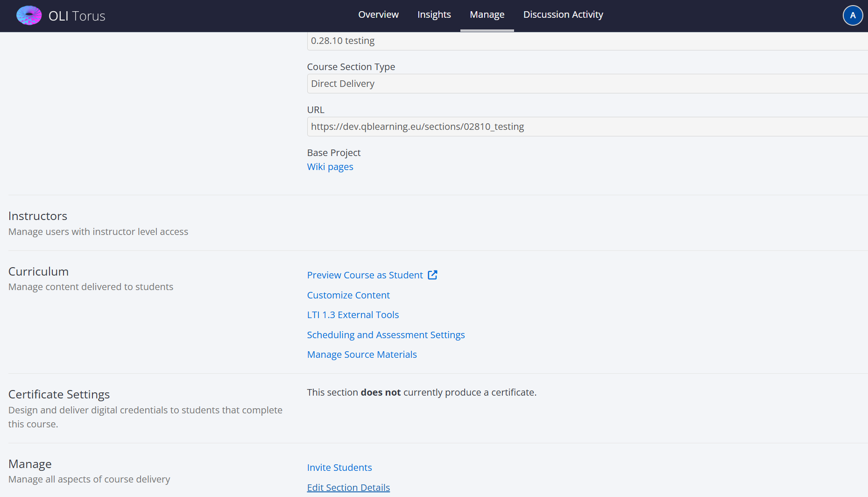The width and height of the screenshot is (868, 497).
Task: Open the Customize Content link
Action: click(x=348, y=295)
